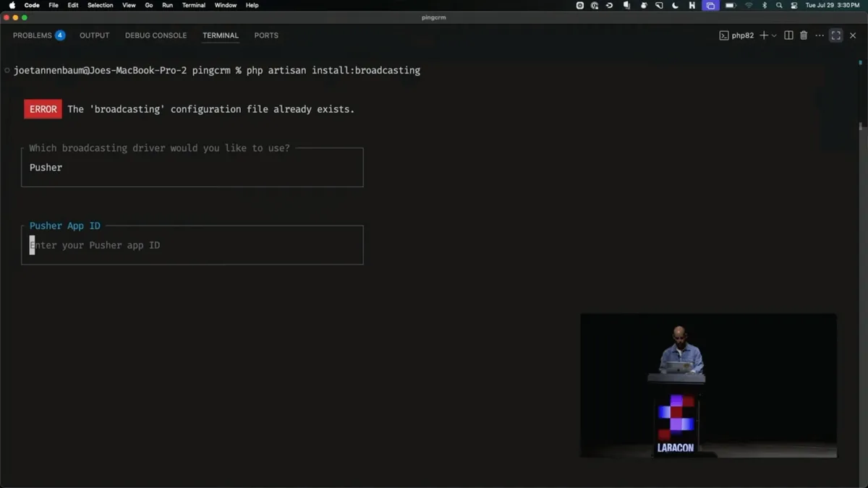
Task: Click the 'broadcasting' configuration file already exists message
Action: [211, 109]
